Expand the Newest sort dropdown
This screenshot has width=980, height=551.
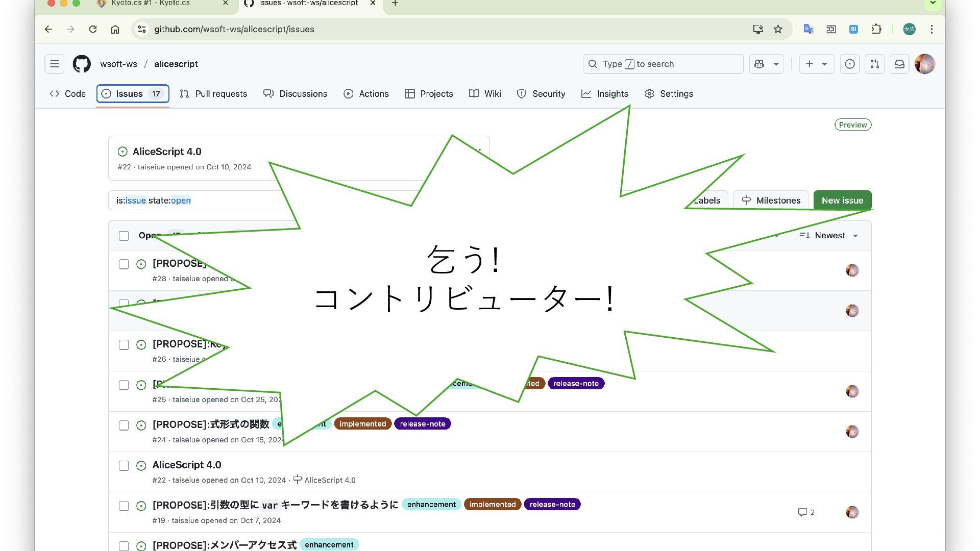pos(829,235)
